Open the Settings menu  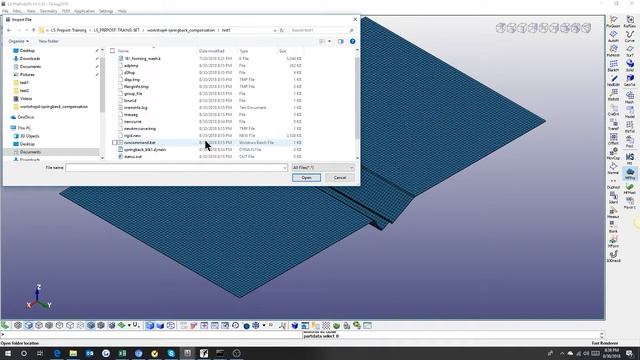[106, 11]
